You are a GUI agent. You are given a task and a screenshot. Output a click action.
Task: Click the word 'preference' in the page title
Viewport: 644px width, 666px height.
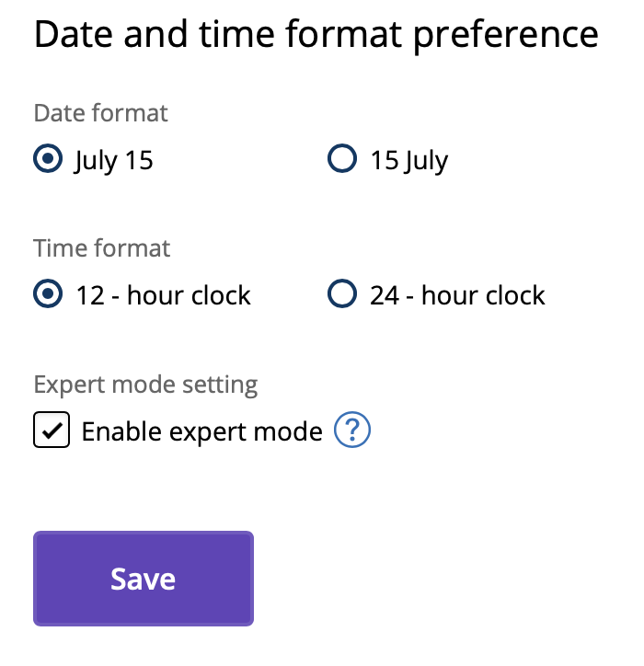506,36
